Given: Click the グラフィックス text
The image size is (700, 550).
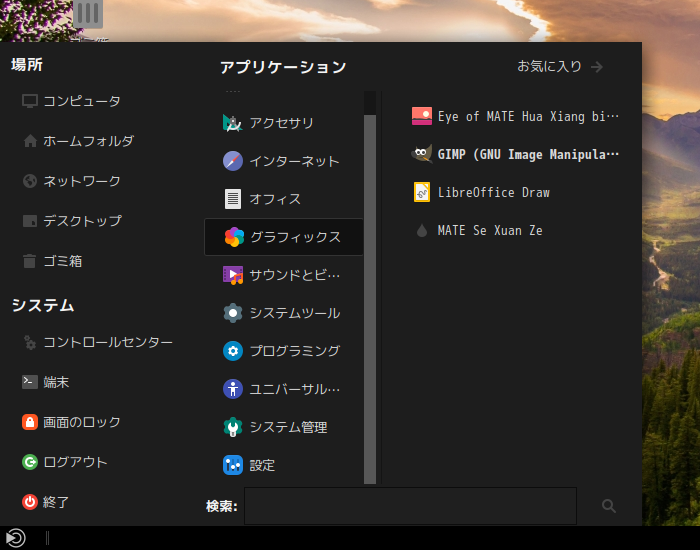Looking at the screenshot, I should [x=296, y=237].
